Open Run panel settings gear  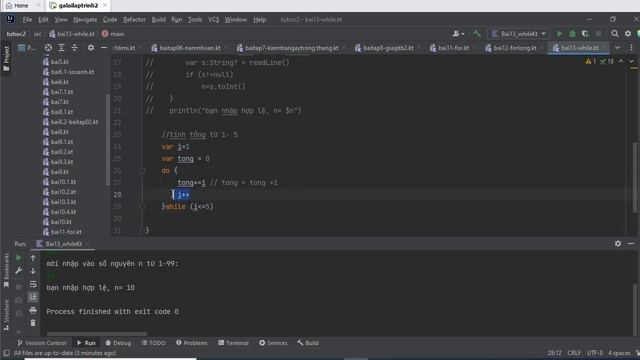[618, 244]
